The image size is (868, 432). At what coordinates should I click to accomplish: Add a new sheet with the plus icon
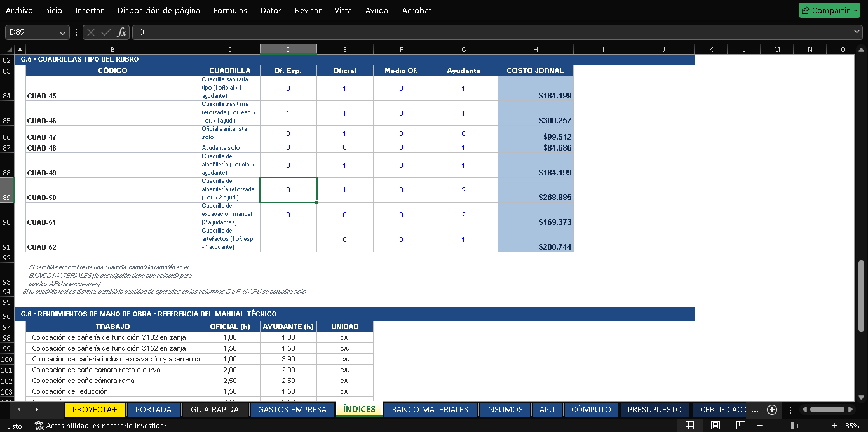[x=772, y=410]
